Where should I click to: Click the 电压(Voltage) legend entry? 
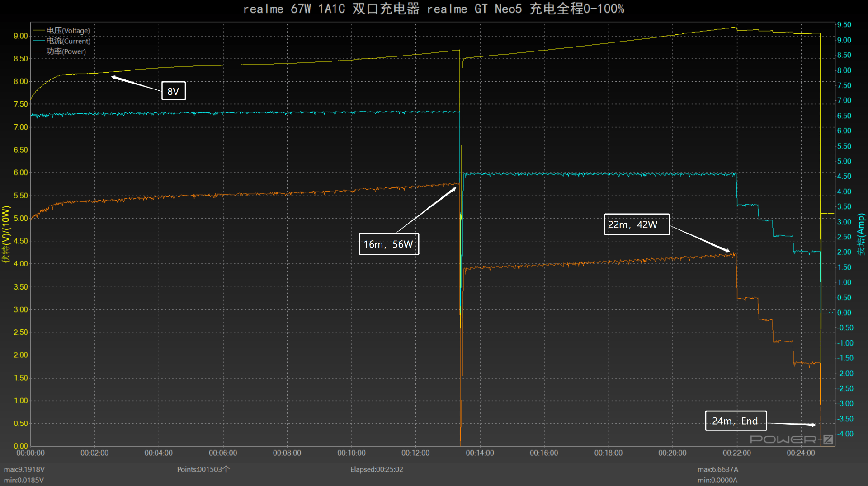pos(61,31)
